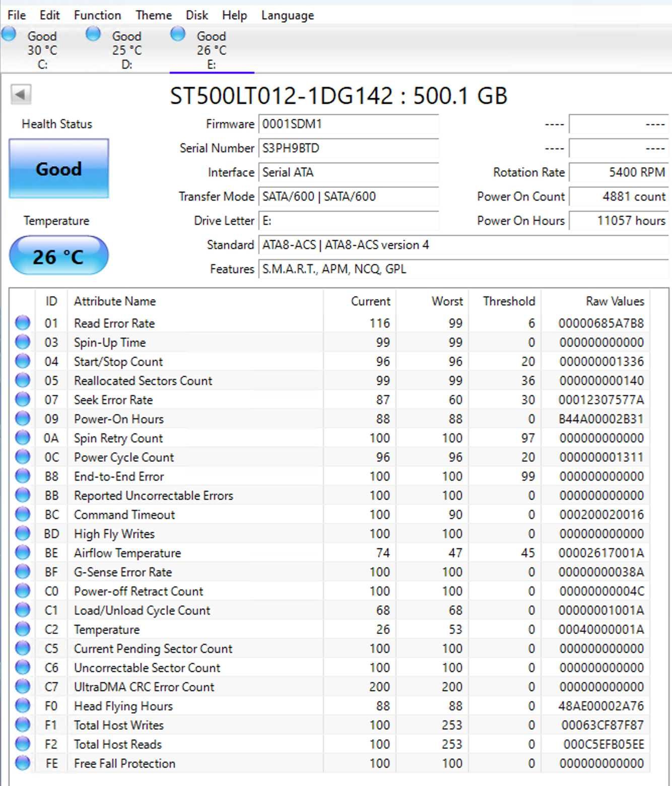Select the D: drive tab
The width and height of the screenshot is (672, 786).
pos(127,50)
